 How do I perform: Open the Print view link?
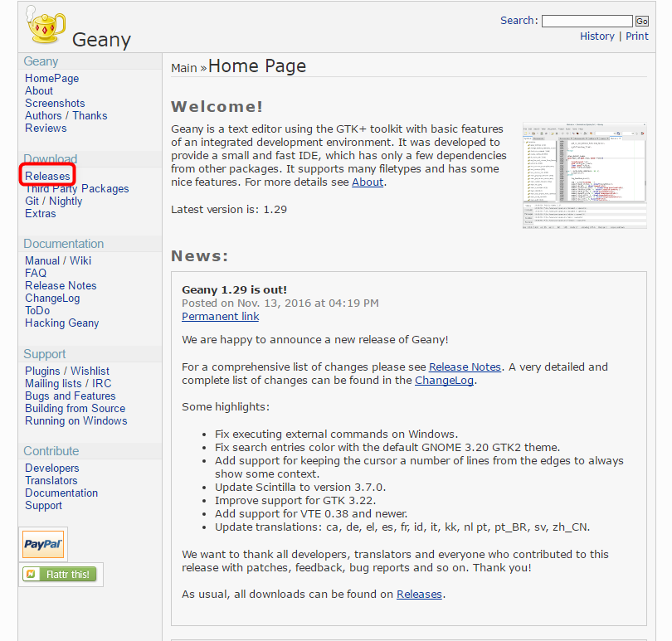coord(637,36)
